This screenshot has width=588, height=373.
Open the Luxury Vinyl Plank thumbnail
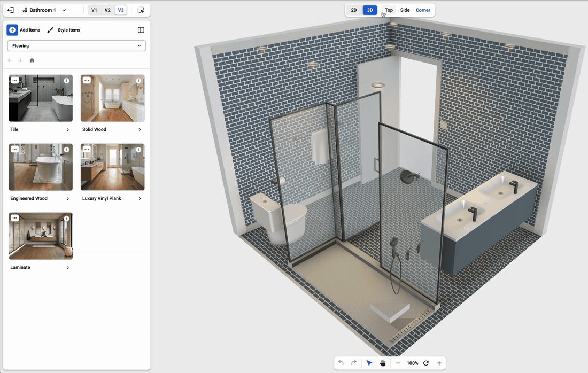point(112,167)
